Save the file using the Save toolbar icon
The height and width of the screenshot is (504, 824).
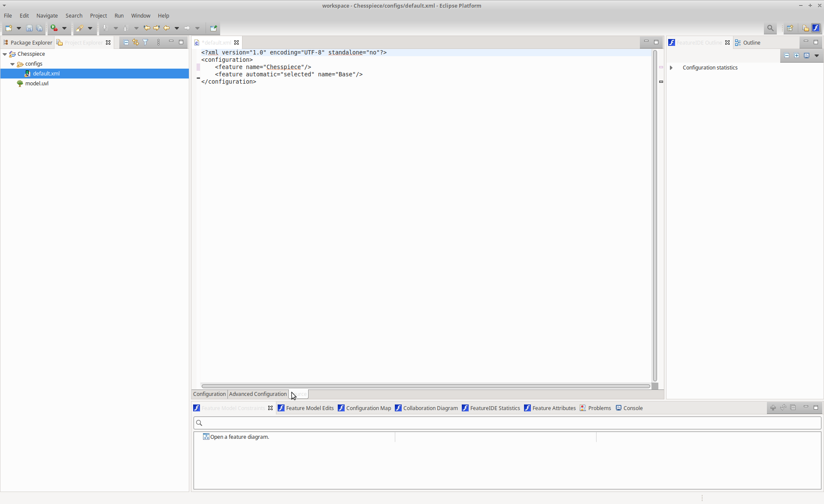(x=29, y=28)
